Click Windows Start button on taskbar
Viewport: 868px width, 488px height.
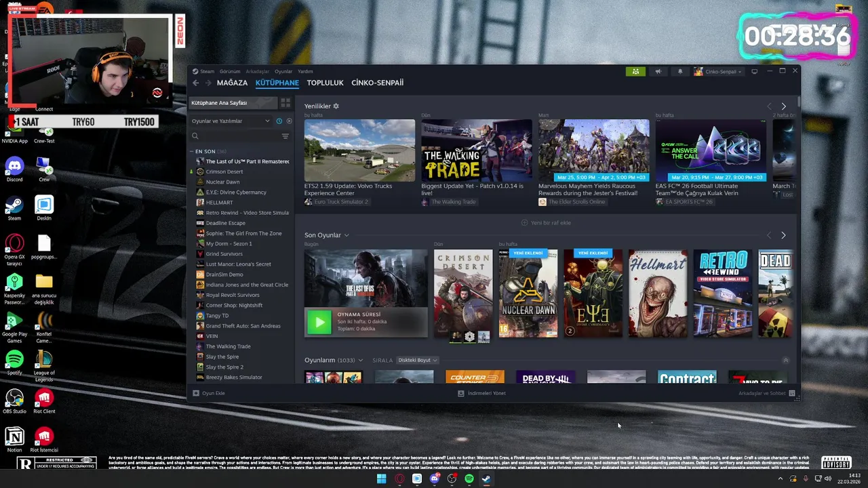[382, 479]
